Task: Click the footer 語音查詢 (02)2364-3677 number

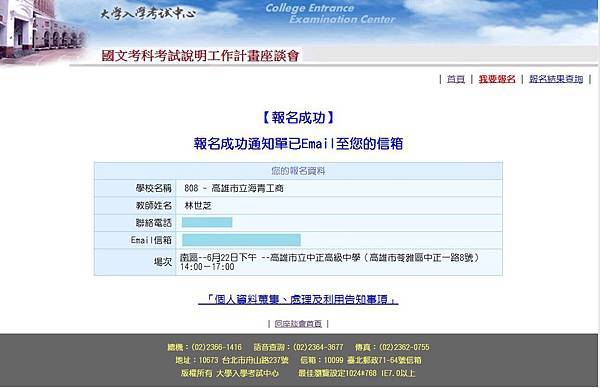Action: click(298, 347)
